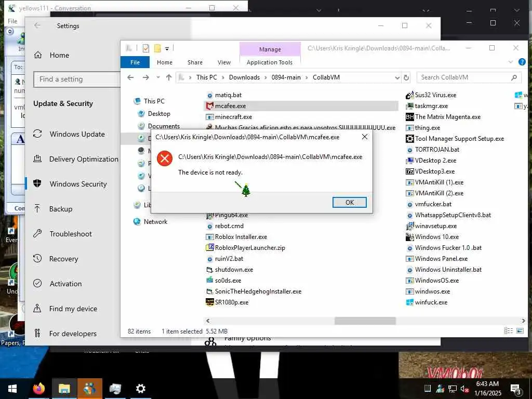Image resolution: width=532 pixels, height=399 pixels.
Task: Select shutdown.exe file
Action: coord(234,270)
